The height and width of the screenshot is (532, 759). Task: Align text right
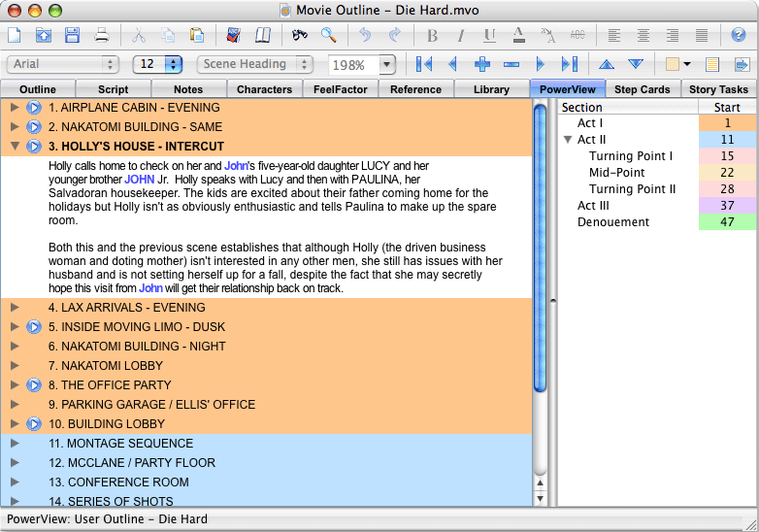point(673,35)
